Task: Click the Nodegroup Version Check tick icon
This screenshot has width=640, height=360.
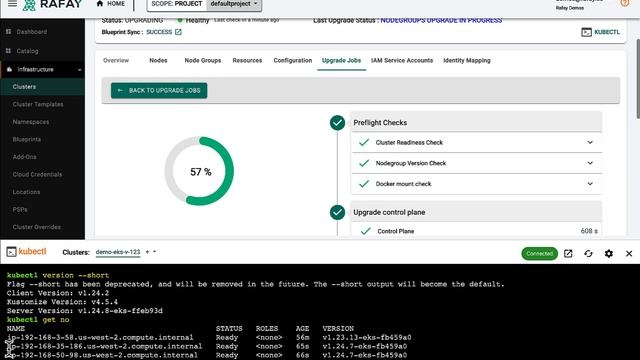Action: [364, 163]
